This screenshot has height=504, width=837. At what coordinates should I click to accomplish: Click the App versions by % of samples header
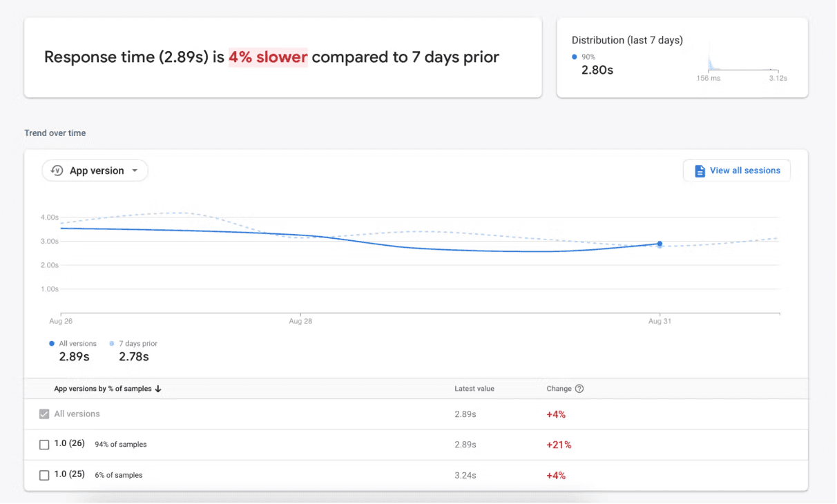[x=102, y=389]
